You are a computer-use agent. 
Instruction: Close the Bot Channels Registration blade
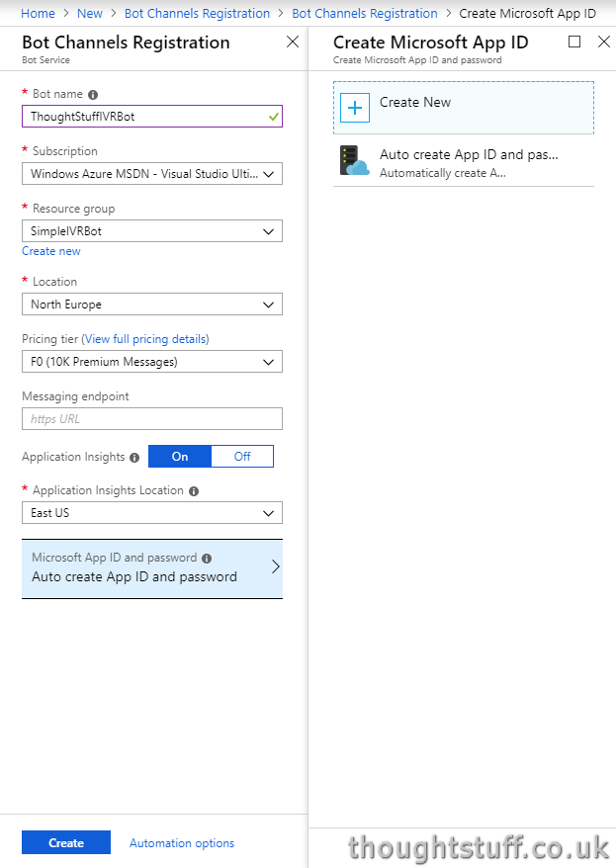coord(293,42)
